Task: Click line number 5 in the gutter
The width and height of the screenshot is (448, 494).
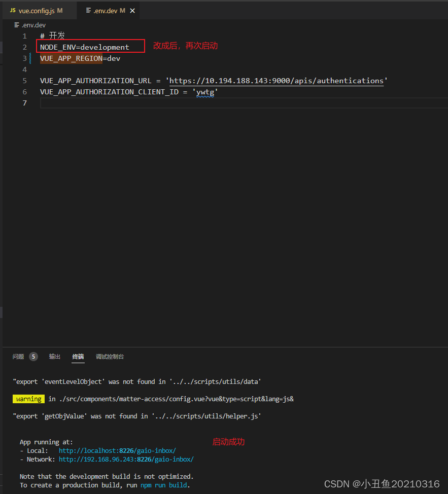Action: pyautogui.click(x=24, y=80)
